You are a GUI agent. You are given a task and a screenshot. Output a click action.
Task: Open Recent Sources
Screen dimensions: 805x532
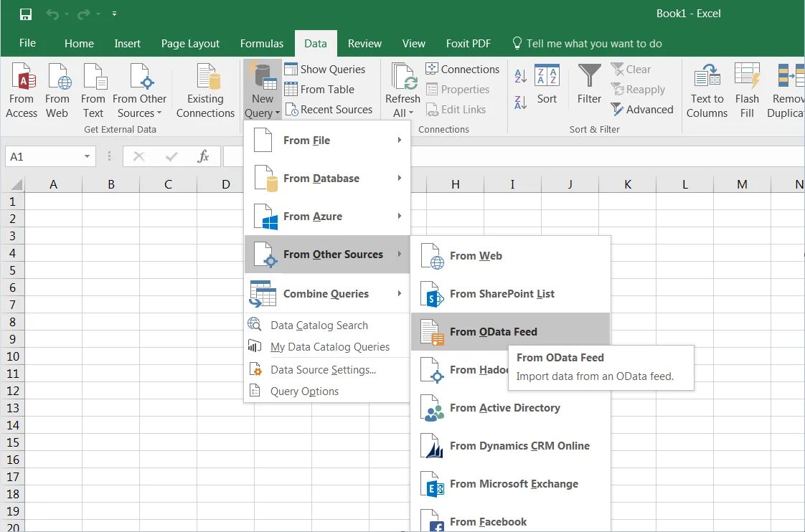[x=329, y=109]
